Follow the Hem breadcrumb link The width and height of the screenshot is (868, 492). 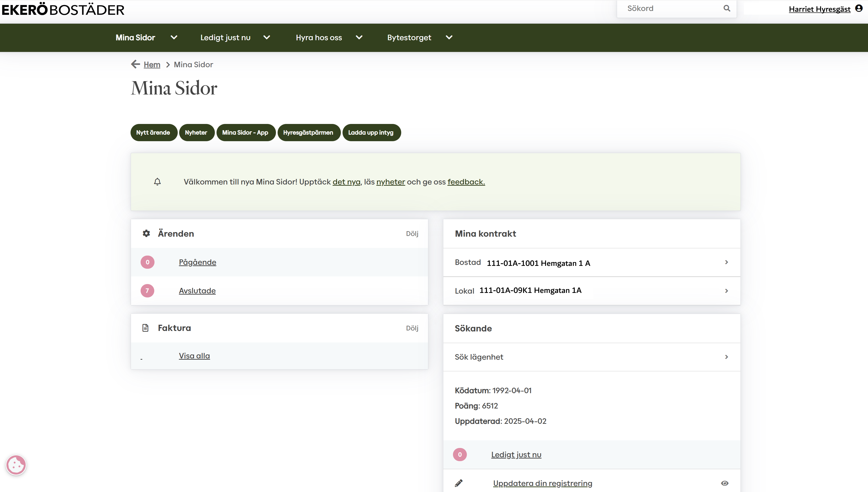click(152, 65)
